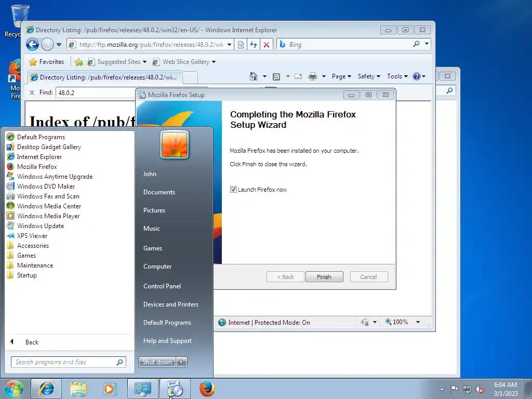This screenshot has height=399, width=532.
Task: Click new tab button in IE
Action: 191,78
